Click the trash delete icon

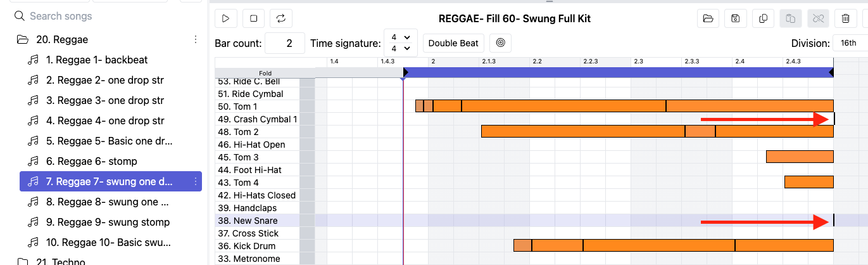click(845, 18)
